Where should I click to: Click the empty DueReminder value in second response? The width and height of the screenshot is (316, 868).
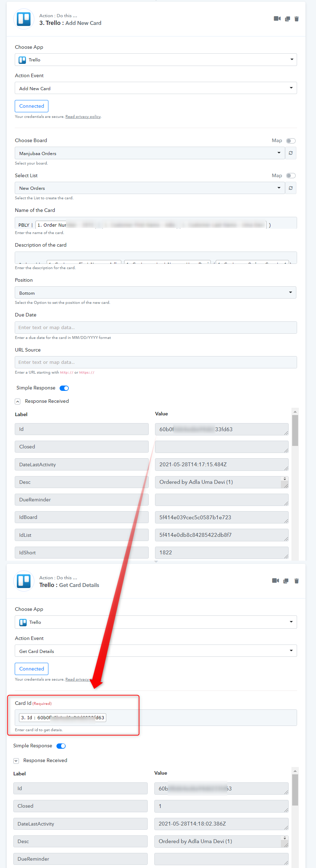click(221, 859)
